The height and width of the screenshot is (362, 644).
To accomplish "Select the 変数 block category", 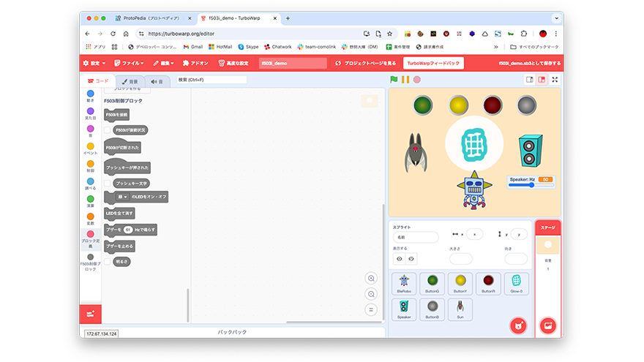I will point(90,219).
